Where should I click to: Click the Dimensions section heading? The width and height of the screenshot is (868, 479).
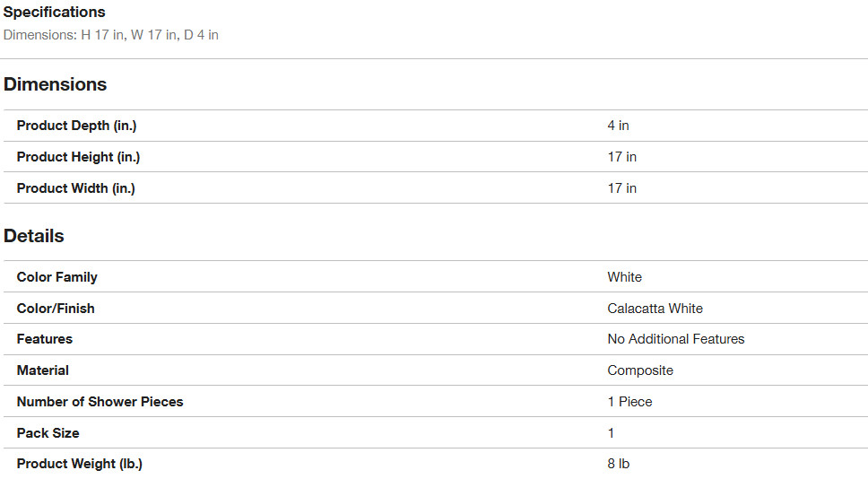tap(55, 84)
